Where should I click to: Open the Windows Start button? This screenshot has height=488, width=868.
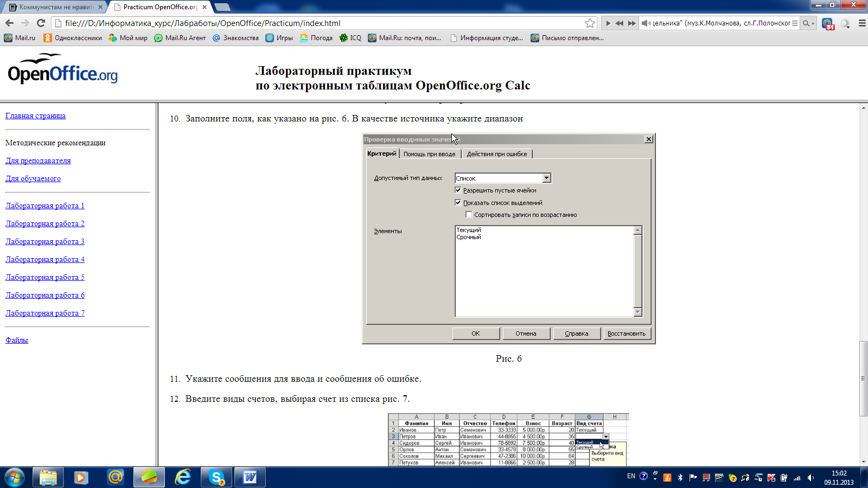[x=14, y=477]
